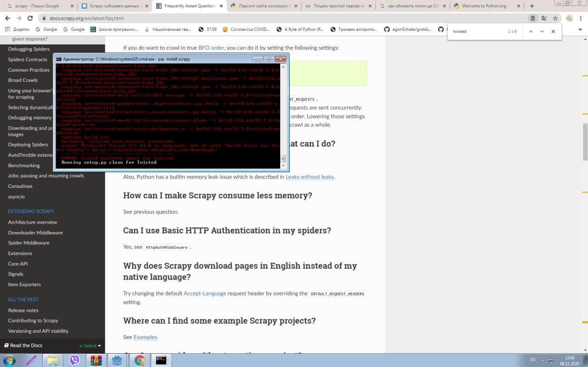Open Spiders Contracts in sidebar

click(x=28, y=60)
